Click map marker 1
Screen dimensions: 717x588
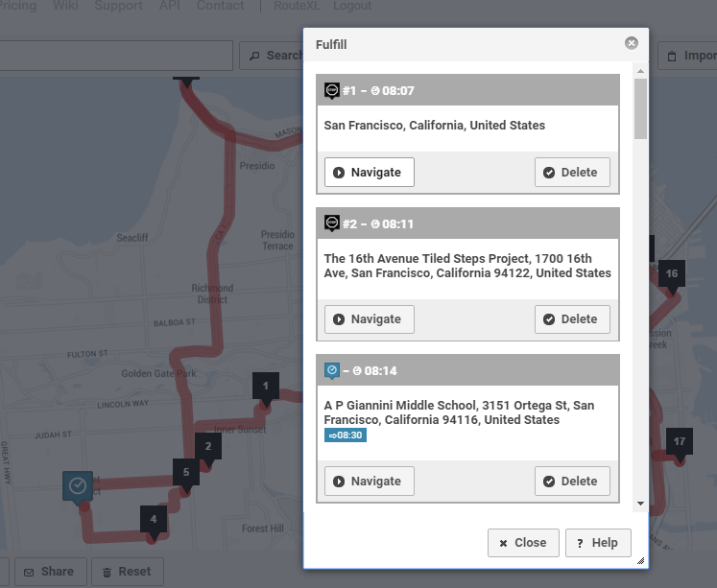(x=266, y=388)
